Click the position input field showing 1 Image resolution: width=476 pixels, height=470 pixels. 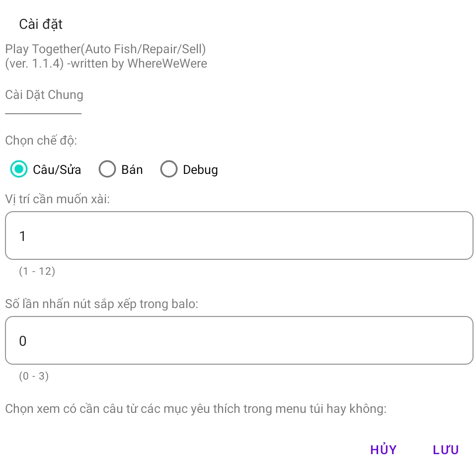[238, 235]
